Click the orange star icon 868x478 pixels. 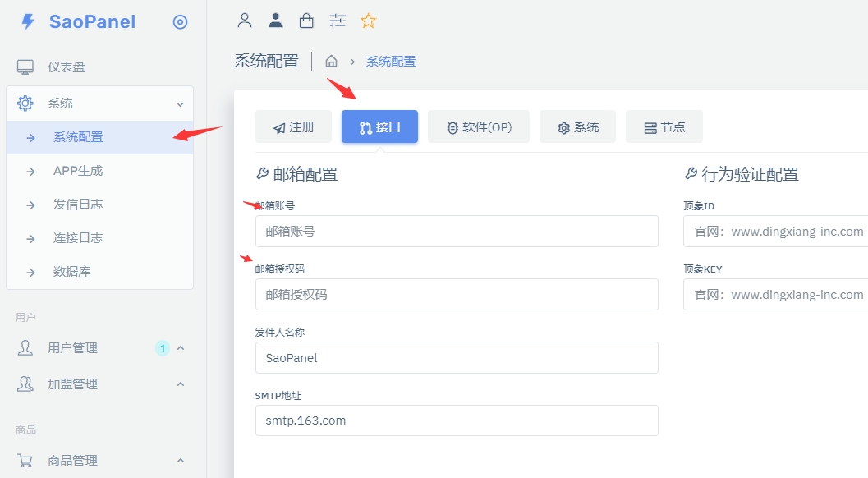(x=369, y=21)
